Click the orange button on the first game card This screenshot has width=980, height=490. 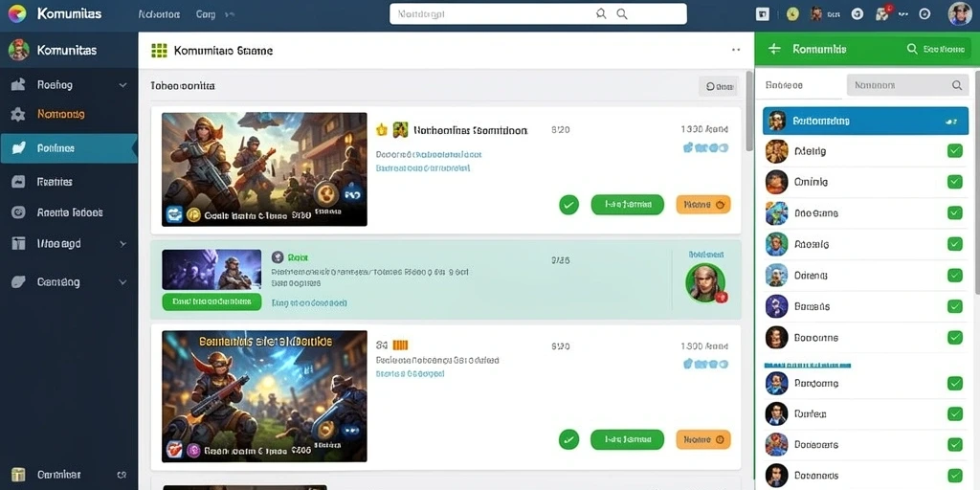703,205
